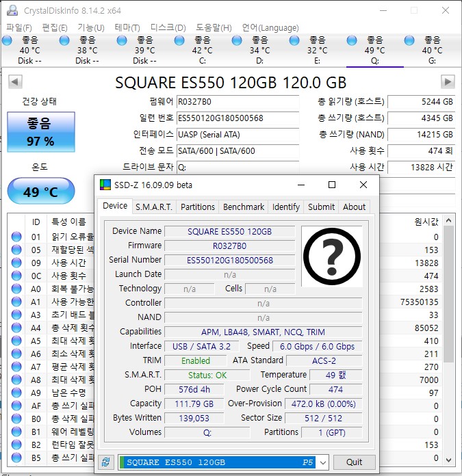Click the 576d 4h POH value
Screen dimensions: 462x476
pos(194,389)
